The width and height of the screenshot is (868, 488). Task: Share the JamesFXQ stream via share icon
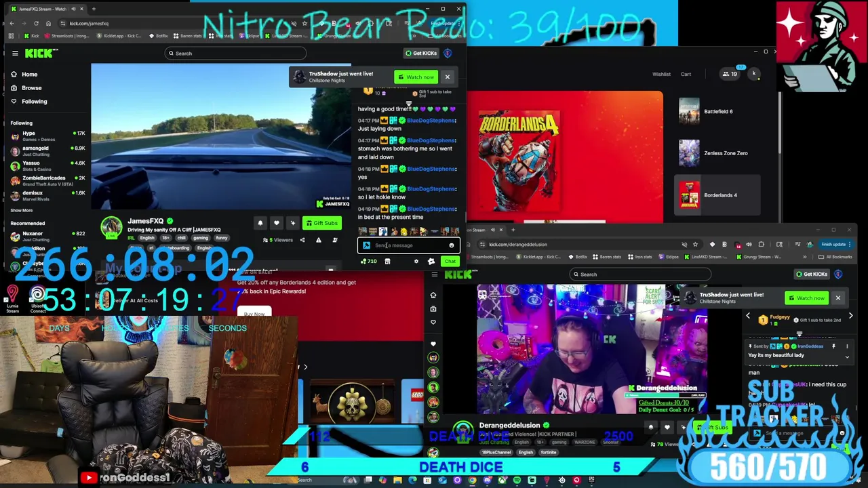point(302,240)
